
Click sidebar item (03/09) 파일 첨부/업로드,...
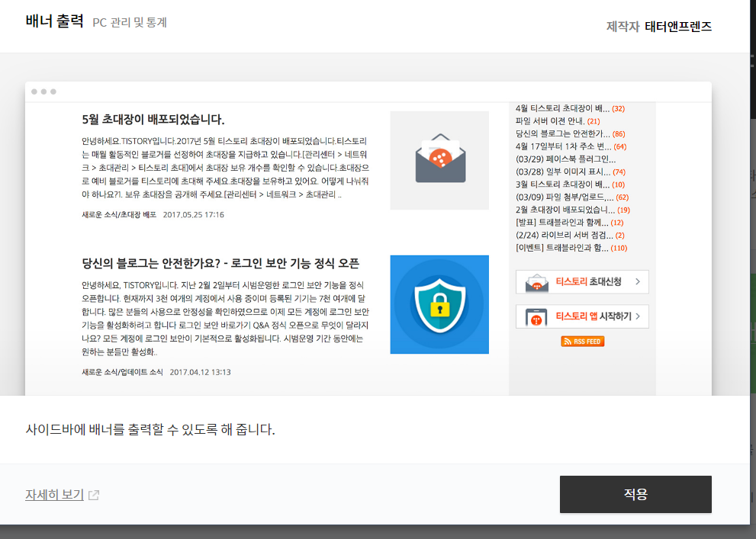(x=565, y=197)
